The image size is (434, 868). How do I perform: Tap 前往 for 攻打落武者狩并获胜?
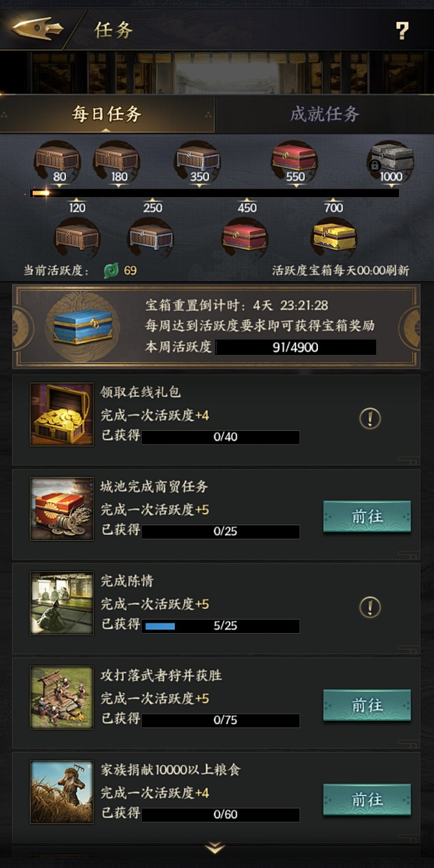tap(367, 705)
